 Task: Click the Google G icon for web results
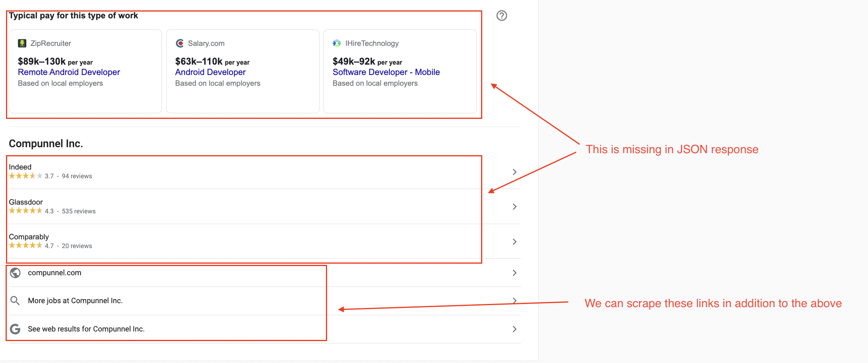tap(15, 329)
